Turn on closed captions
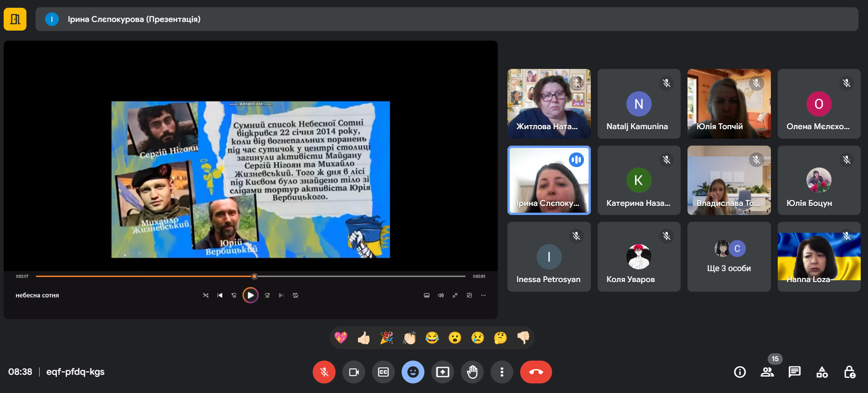 tap(383, 372)
